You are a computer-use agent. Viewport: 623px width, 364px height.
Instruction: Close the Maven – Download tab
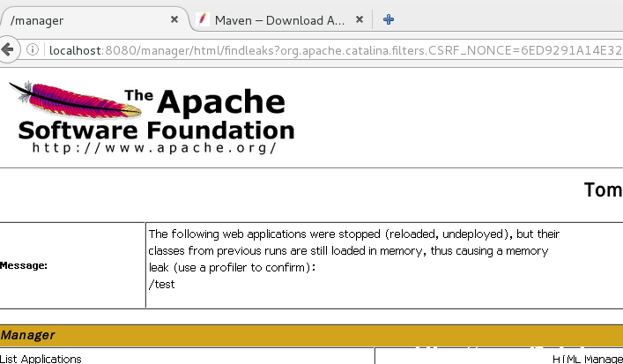click(x=360, y=19)
